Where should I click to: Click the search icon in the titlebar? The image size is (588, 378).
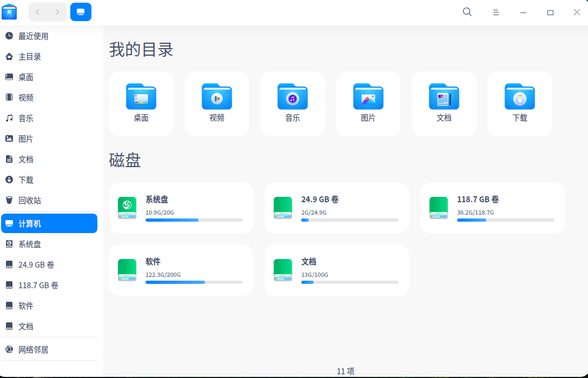pyautogui.click(x=467, y=11)
